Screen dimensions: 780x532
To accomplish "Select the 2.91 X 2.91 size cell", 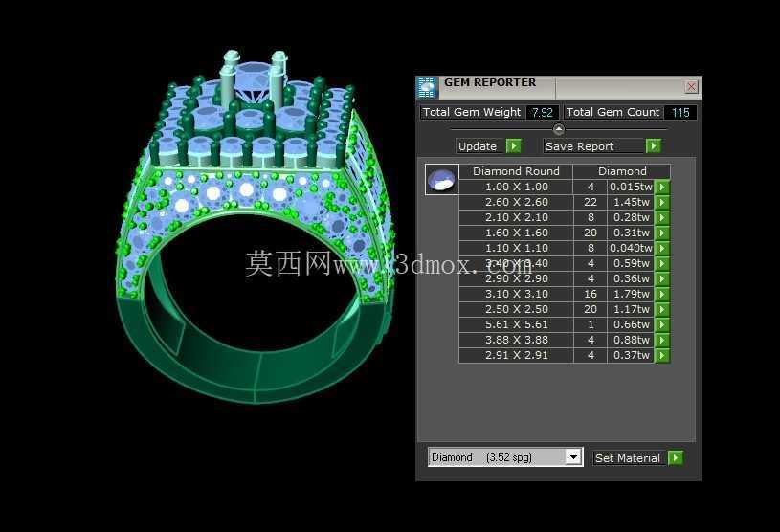I will pos(517,356).
